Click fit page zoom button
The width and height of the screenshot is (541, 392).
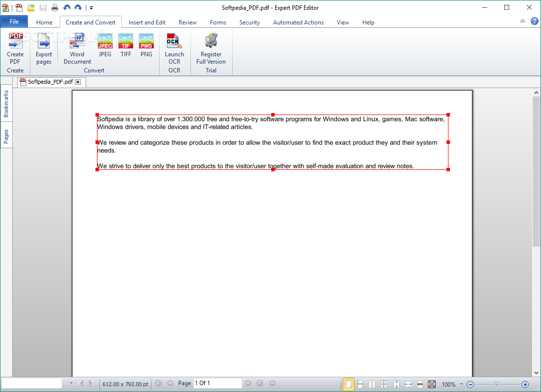432,384
